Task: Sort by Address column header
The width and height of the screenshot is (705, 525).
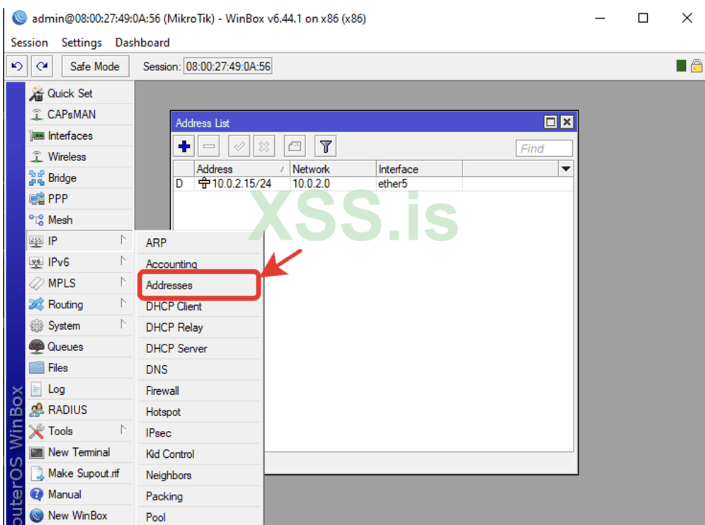Action: coord(242,169)
